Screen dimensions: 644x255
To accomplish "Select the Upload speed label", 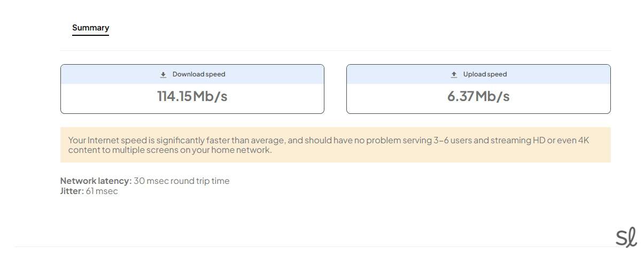I will pos(485,74).
